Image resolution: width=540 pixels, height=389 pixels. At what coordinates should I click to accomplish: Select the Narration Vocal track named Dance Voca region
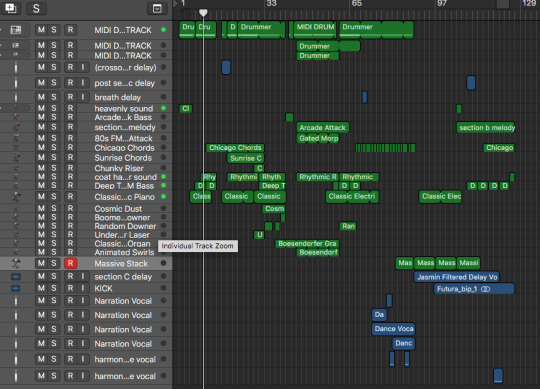pyautogui.click(x=393, y=329)
